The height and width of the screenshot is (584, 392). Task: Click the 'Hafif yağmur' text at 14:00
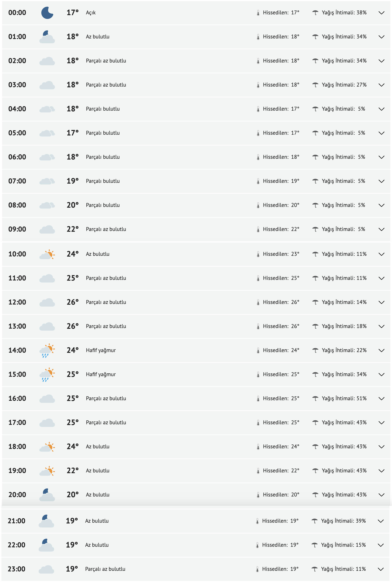(x=101, y=351)
